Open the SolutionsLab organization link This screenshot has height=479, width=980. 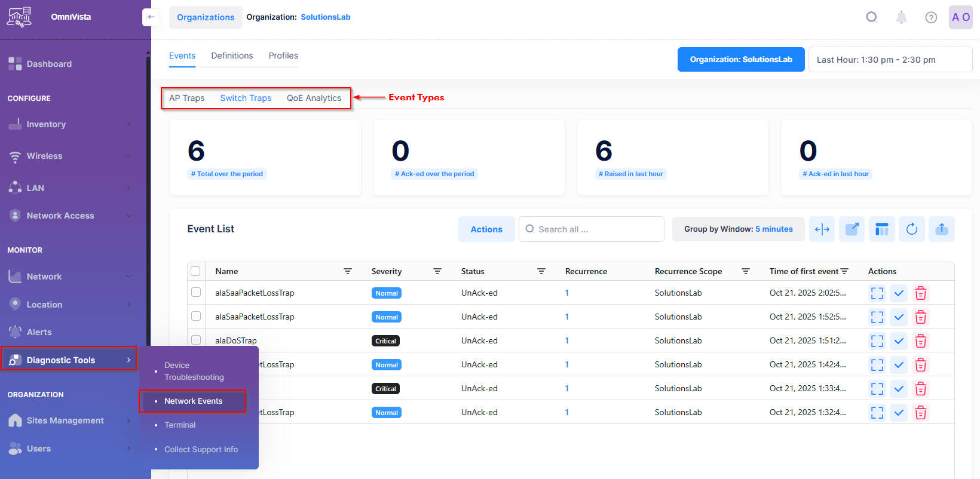325,17
